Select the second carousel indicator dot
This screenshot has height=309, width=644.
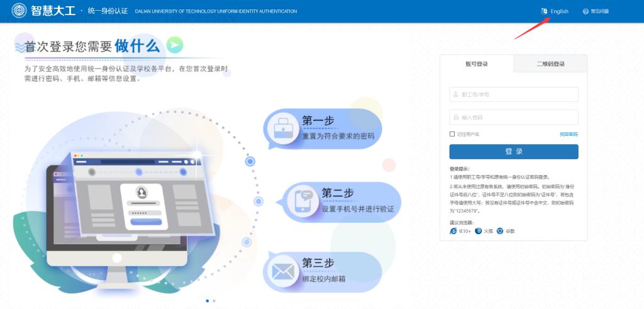(x=214, y=301)
